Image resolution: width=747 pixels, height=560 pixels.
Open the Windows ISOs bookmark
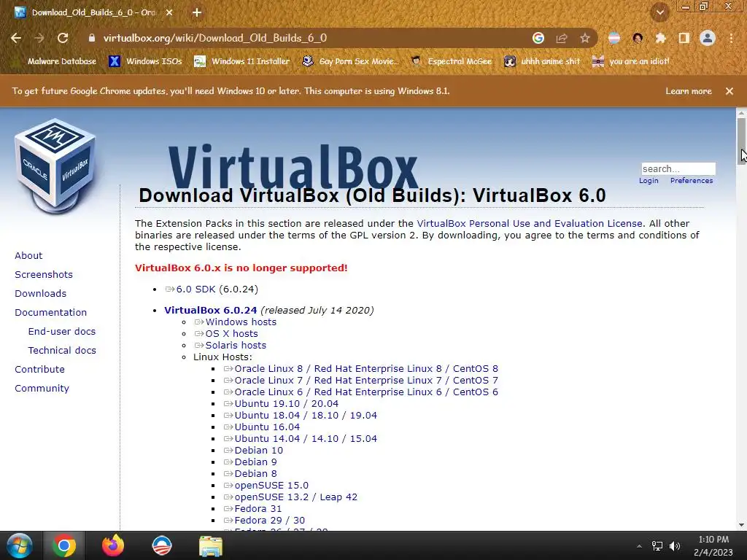point(145,61)
